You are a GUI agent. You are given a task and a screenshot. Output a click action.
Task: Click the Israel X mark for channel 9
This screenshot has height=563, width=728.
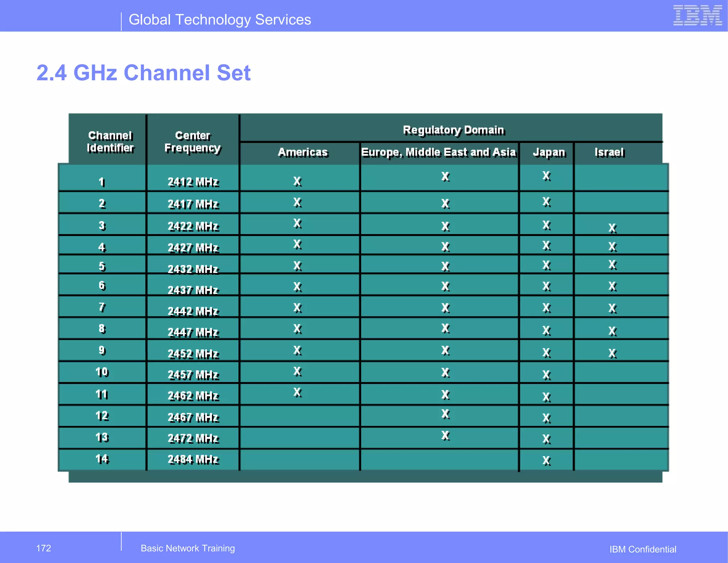(x=612, y=353)
